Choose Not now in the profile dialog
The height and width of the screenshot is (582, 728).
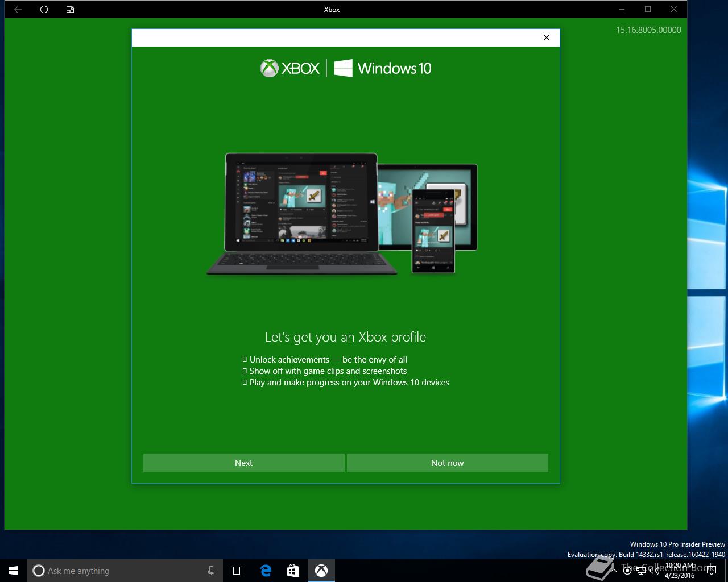pyautogui.click(x=448, y=463)
